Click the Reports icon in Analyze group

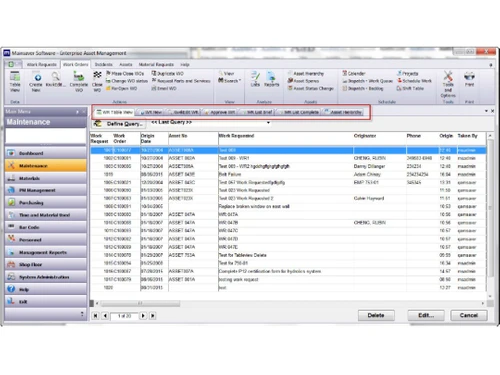(x=271, y=79)
